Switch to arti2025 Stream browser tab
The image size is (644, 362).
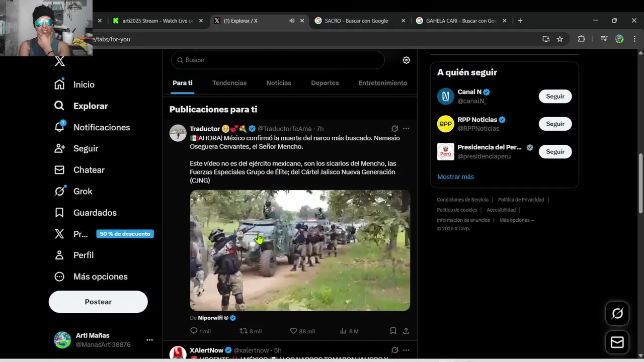[157, 21]
